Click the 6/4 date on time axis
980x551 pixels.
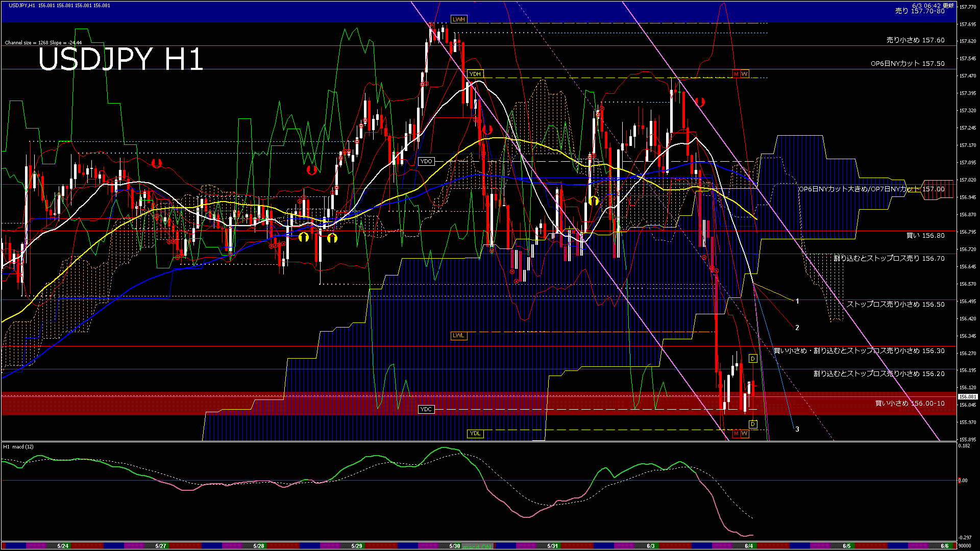[x=749, y=546]
